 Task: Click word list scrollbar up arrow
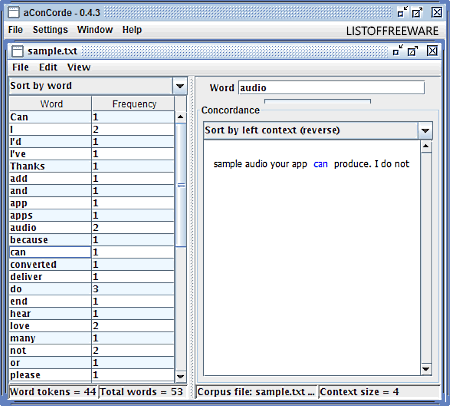coord(180,117)
